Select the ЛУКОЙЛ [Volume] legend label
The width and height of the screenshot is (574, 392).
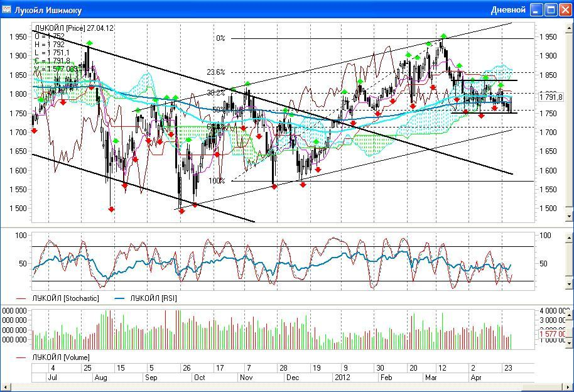tap(61, 357)
